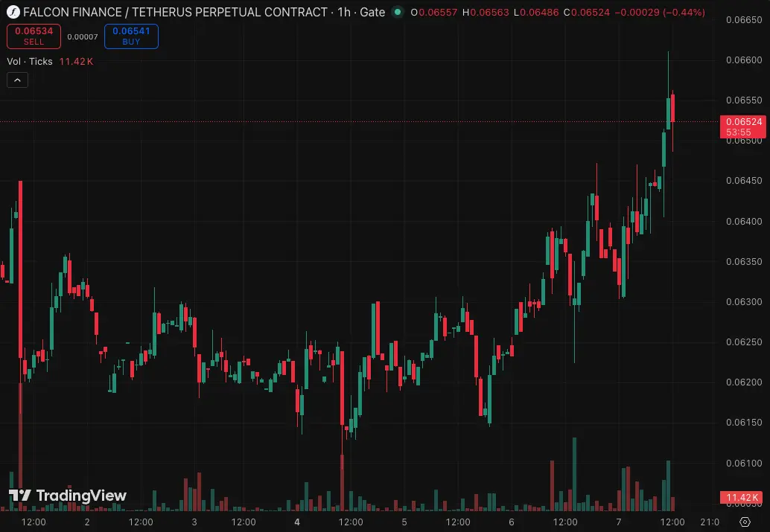
Task: Click the 0.06150 price axis label
Action: tap(744, 423)
